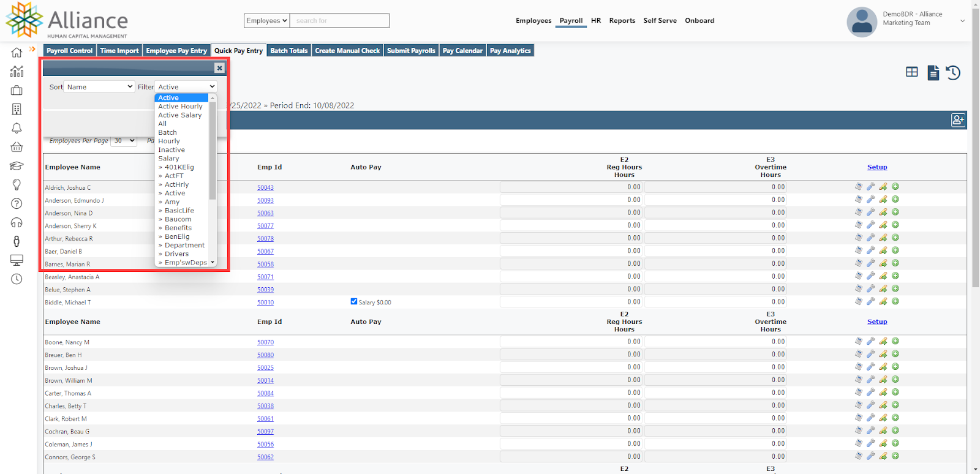This screenshot has height=474, width=980.
Task: Uncheck Auto Pay Salary checkbox for Biddle
Action: coord(354,301)
